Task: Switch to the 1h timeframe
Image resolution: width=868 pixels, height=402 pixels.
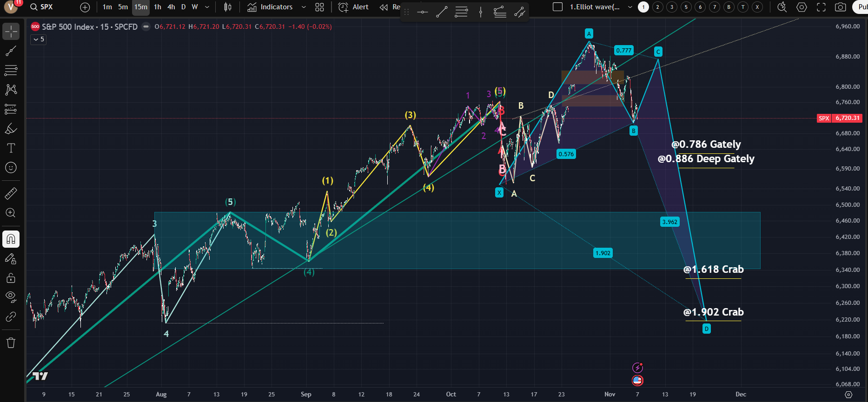Action: point(158,7)
